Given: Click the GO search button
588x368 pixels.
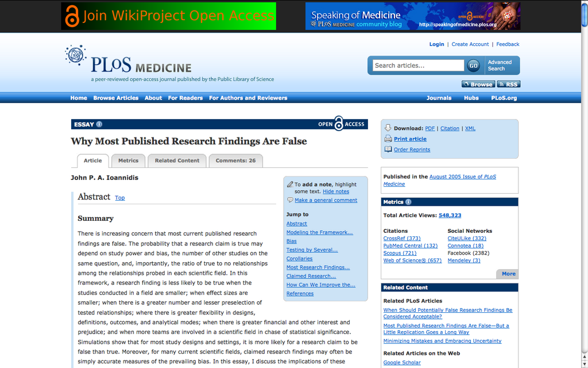Looking at the screenshot, I should (x=473, y=66).
